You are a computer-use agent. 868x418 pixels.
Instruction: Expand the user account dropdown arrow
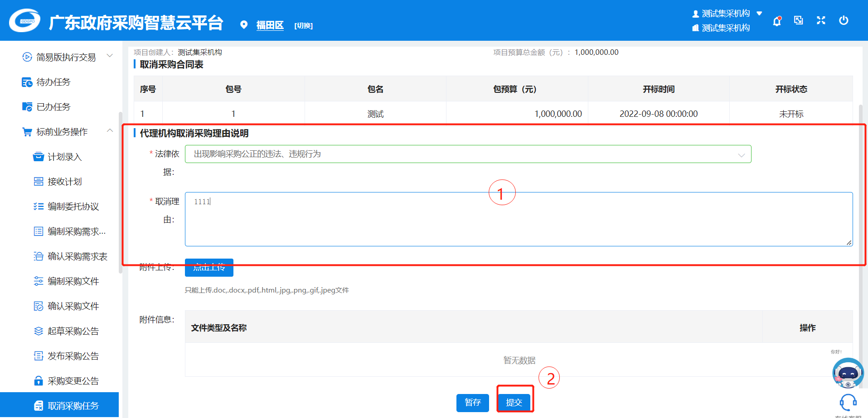click(x=759, y=14)
